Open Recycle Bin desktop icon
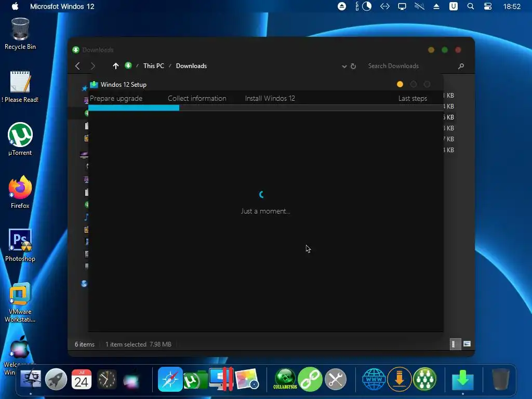Screen dimensions: 532x399 [x=20, y=34]
